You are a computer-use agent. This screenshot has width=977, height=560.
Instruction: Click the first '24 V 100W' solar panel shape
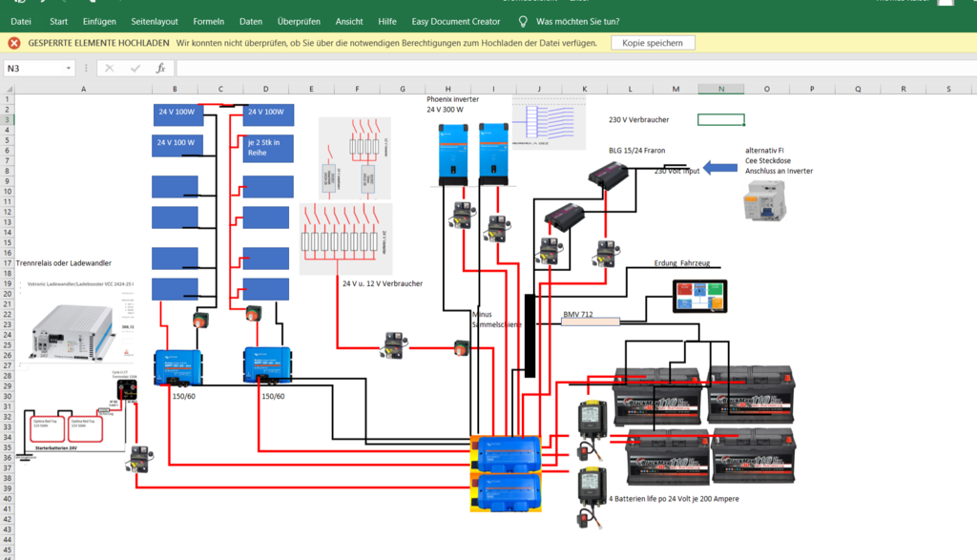coord(178,114)
